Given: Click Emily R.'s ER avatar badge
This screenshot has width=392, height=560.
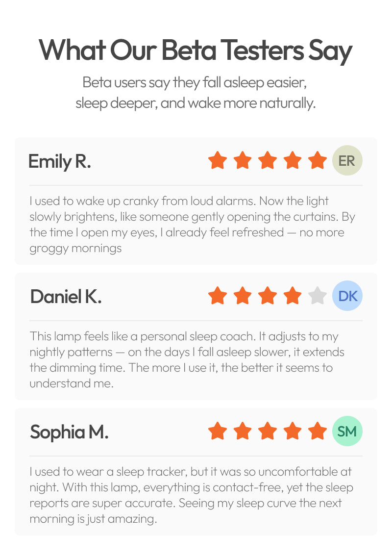Looking at the screenshot, I should pyautogui.click(x=347, y=160).
